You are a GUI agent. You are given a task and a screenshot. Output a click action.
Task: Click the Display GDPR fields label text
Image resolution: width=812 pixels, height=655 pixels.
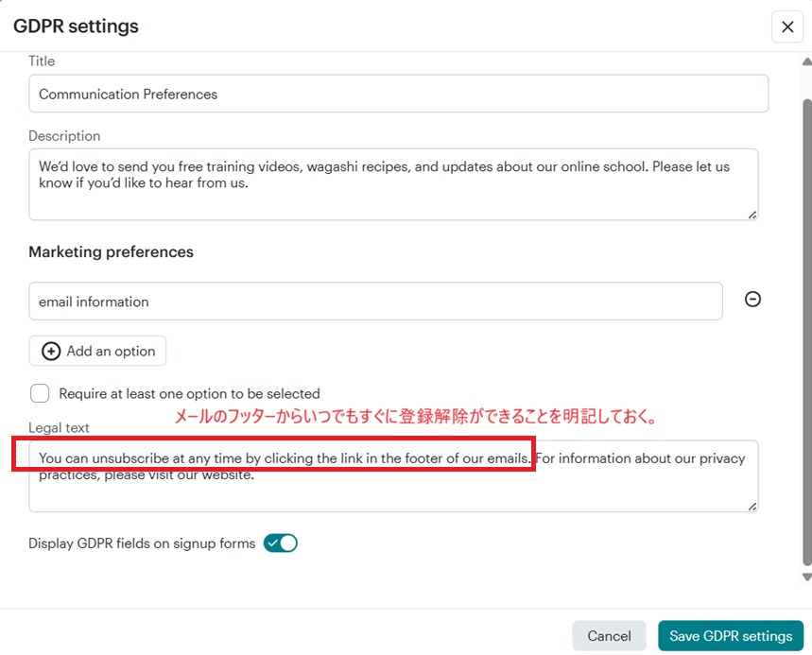click(x=142, y=543)
